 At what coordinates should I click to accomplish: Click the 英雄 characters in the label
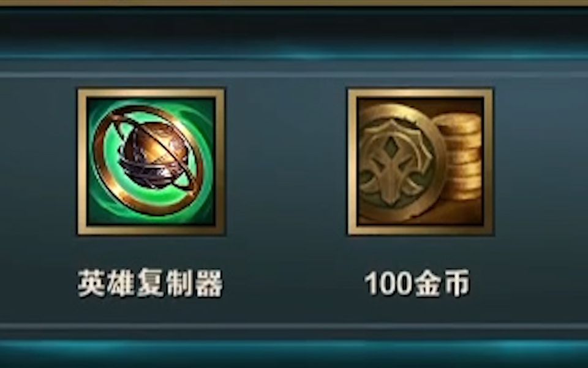106,283
